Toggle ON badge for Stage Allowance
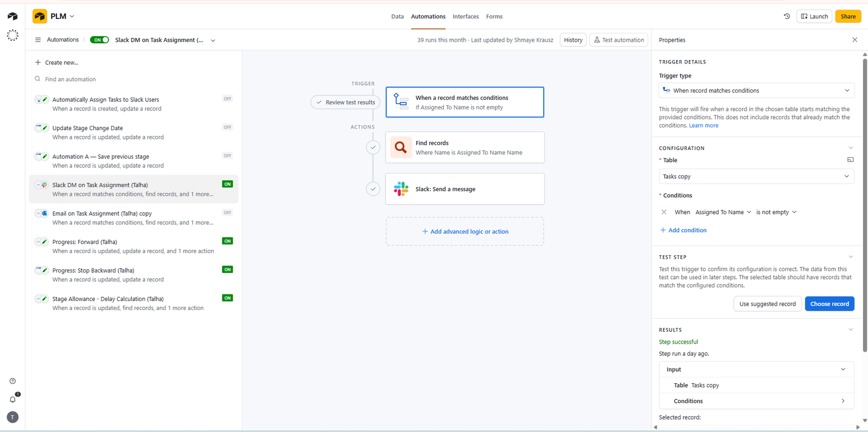Image resolution: width=868 pixels, height=432 pixels. pos(227,298)
